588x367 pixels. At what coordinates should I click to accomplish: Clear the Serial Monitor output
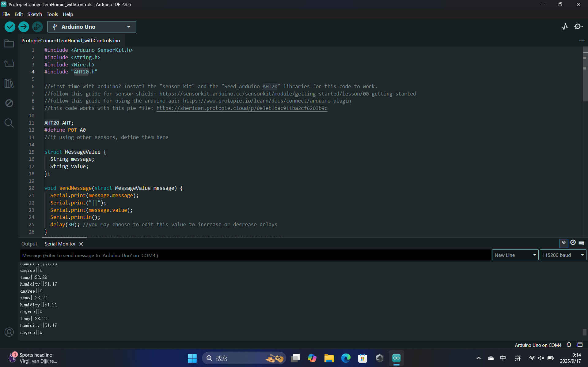click(582, 243)
